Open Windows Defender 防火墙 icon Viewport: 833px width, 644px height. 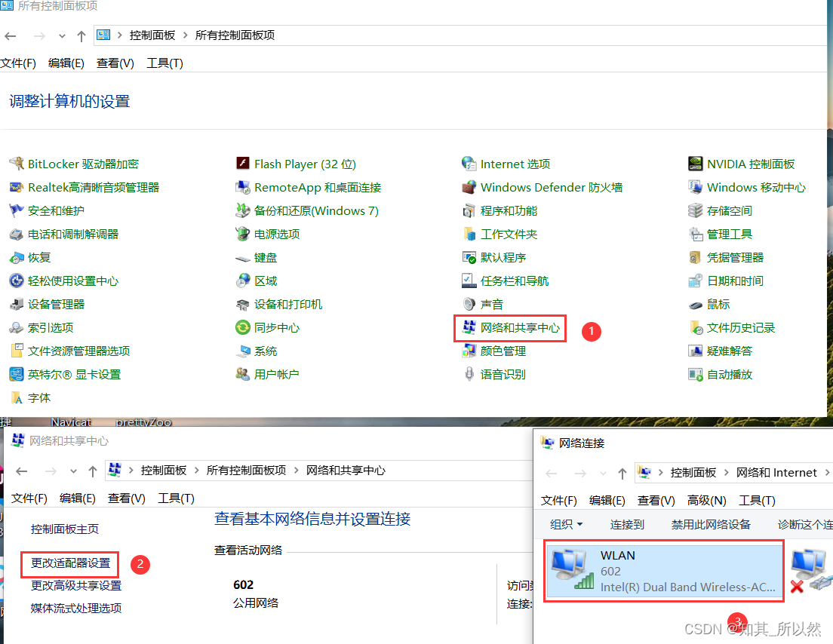click(469, 187)
